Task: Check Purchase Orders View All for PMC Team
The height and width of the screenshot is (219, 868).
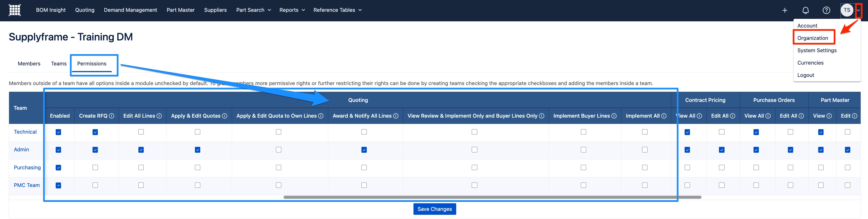Action: click(x=756, y=185)
